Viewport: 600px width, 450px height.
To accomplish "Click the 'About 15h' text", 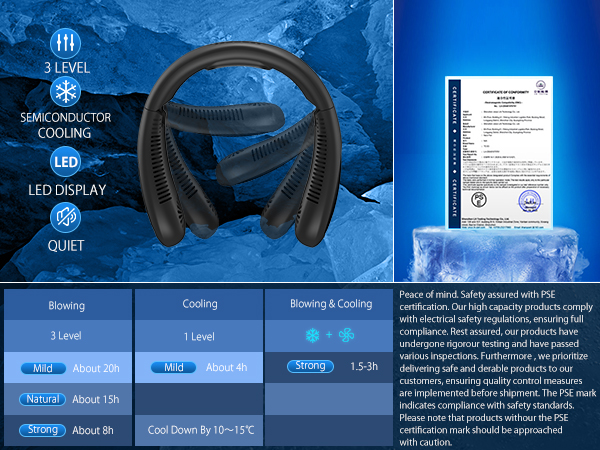I will point(96,399).
